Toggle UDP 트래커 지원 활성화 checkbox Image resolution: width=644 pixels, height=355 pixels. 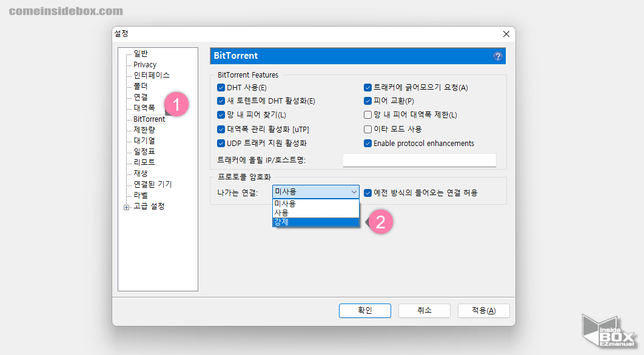click(x=221, y=143)
